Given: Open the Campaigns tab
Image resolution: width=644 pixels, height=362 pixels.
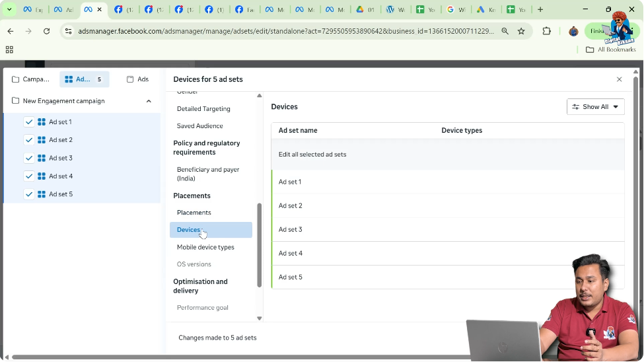Looking at the screenshot, I should click(31, 79).
